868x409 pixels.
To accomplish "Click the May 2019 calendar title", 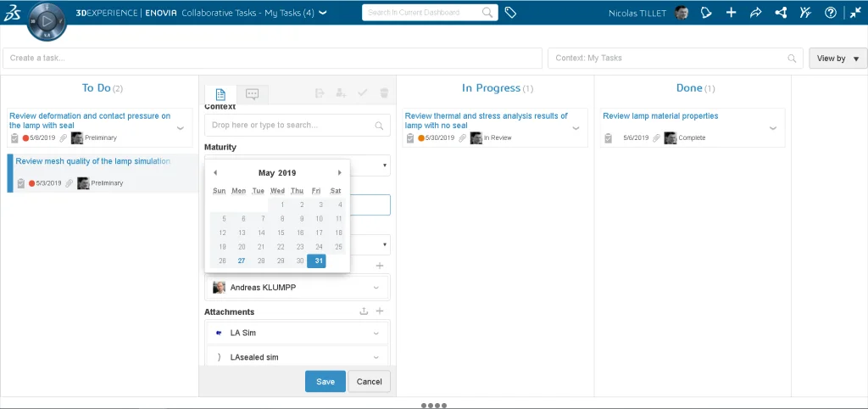I will coord(277,173).
